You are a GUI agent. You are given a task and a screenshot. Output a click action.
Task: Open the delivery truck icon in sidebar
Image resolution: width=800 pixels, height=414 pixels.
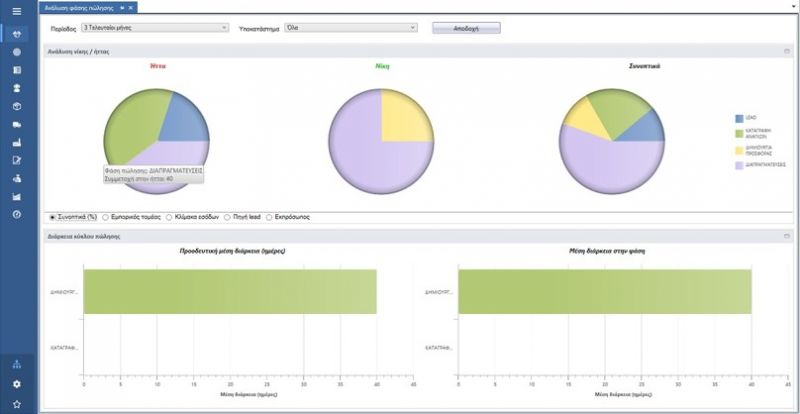tap(17, 125)
